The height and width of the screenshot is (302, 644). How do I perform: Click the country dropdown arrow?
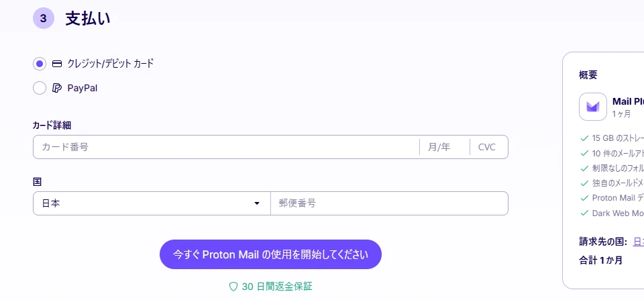tap(257, 203)
